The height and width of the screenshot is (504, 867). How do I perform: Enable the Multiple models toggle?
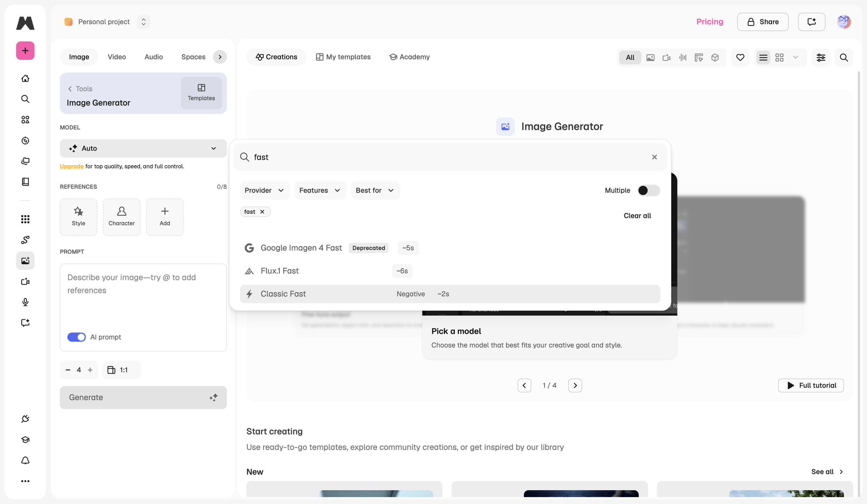click(649, 190)
